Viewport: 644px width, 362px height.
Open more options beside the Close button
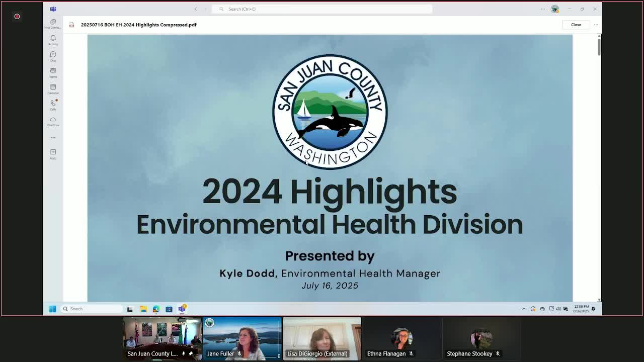[x=596, y=24]
